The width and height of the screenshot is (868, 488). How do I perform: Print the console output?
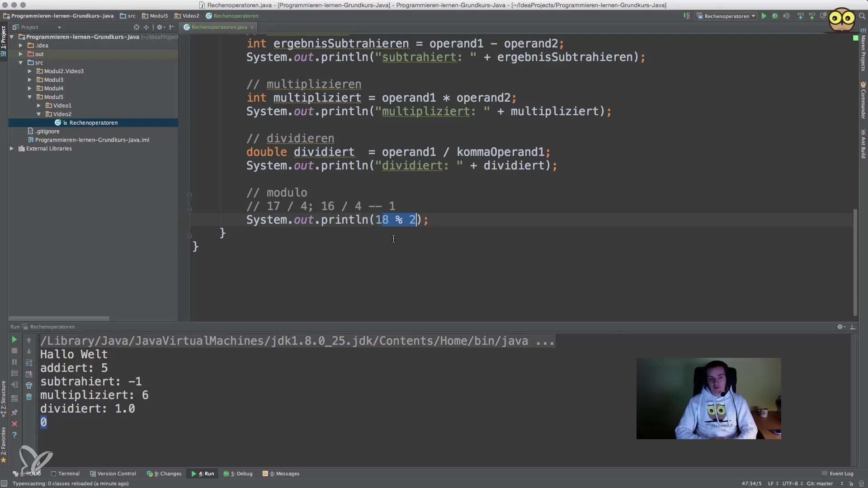[29, 385]
